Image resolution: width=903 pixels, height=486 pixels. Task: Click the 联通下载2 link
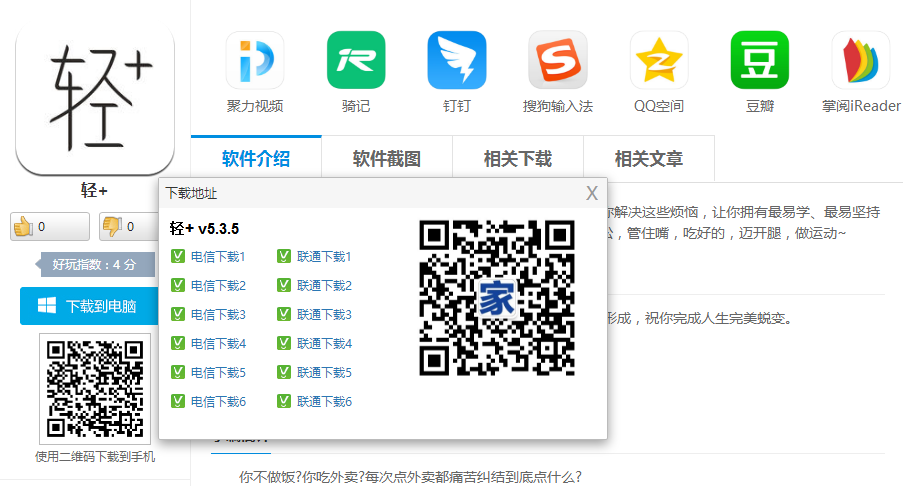pos(324,286)
